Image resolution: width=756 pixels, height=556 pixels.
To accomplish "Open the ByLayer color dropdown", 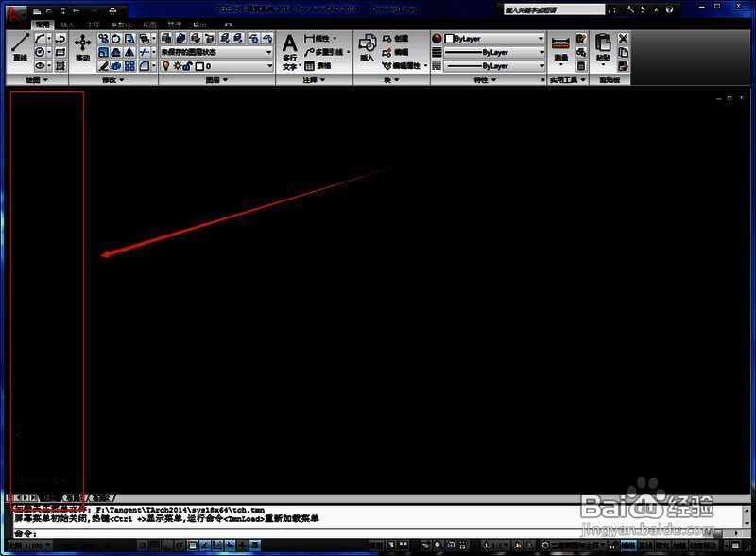I will (493, 39).
